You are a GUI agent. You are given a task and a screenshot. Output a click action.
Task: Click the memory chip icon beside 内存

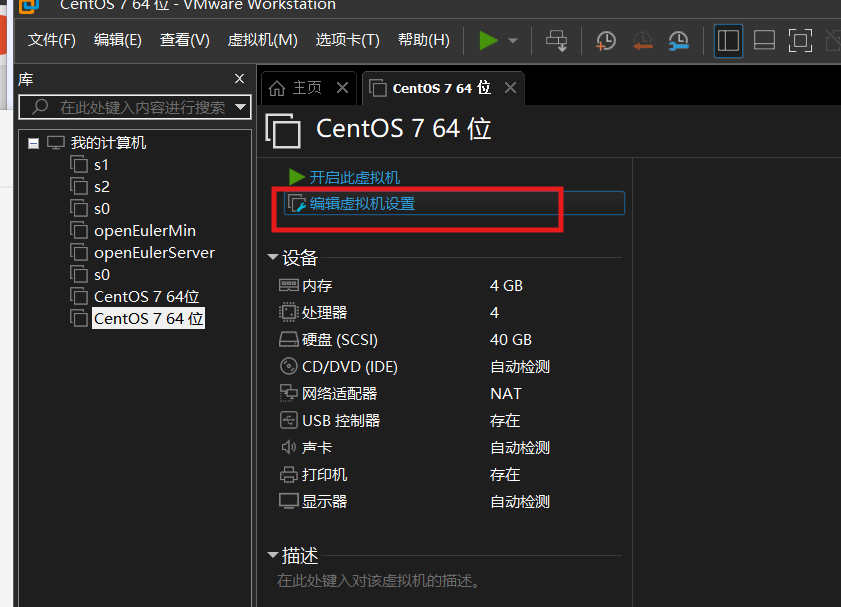289,285
